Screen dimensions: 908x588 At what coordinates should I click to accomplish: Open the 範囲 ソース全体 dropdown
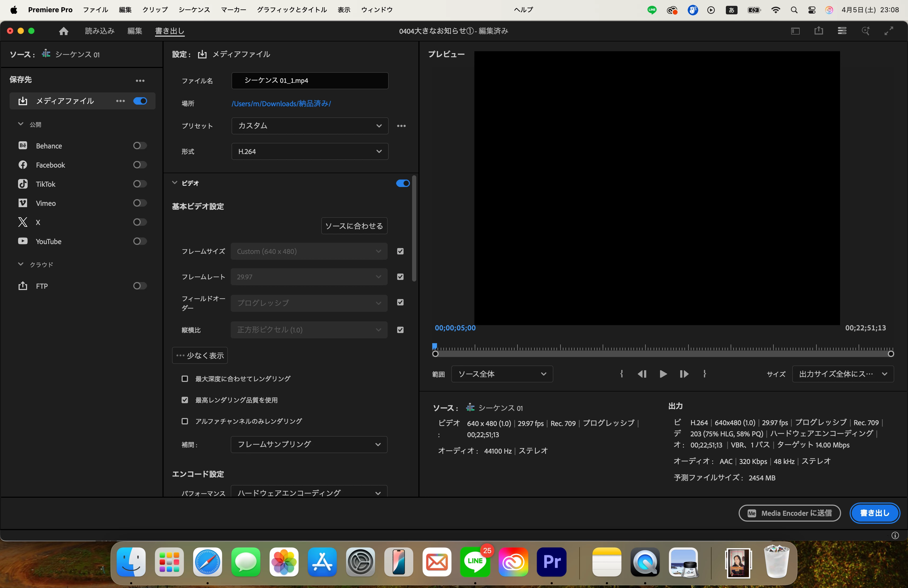502,374
